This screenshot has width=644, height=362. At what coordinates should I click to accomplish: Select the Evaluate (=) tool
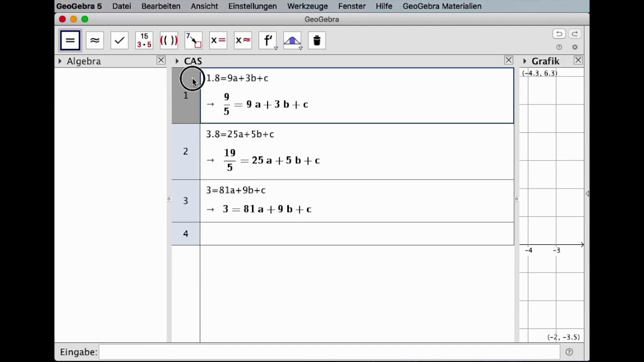coord(70,41)
